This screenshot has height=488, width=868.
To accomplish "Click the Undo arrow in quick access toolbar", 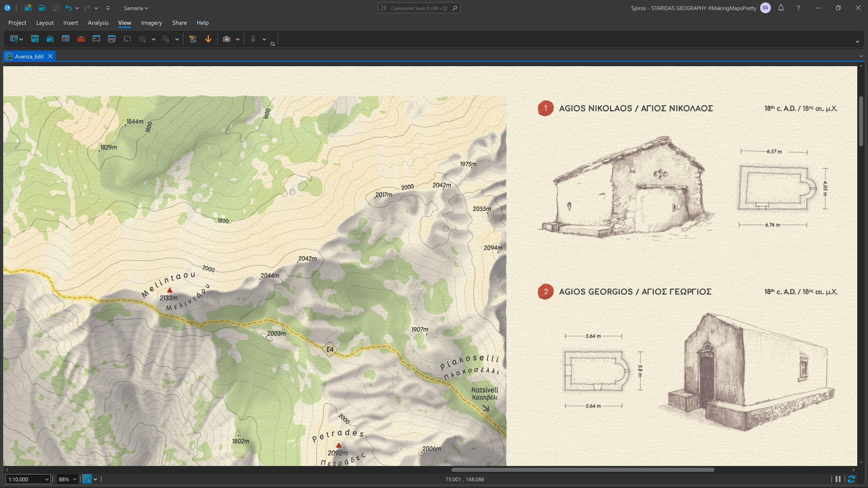I will point(68,8).
